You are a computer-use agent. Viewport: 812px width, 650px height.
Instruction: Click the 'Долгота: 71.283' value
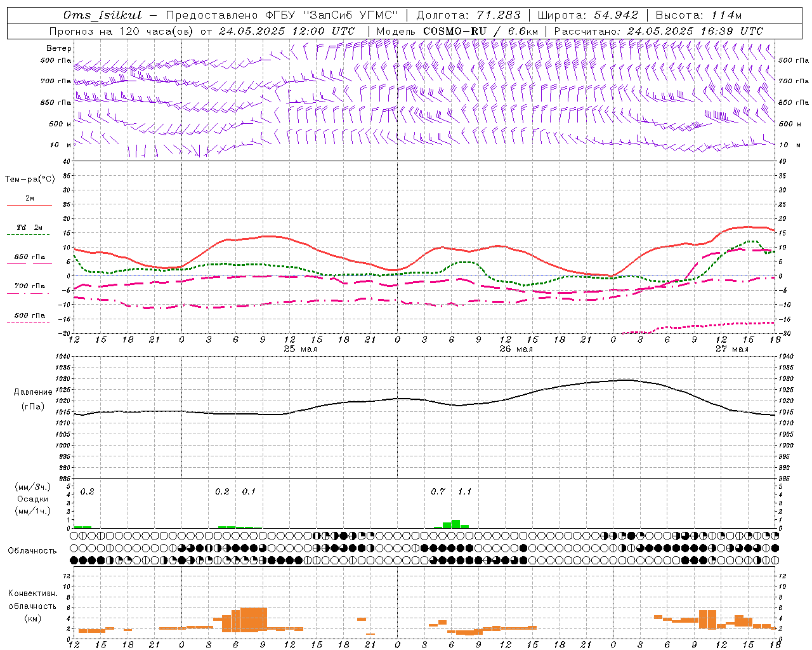(468, 15)
